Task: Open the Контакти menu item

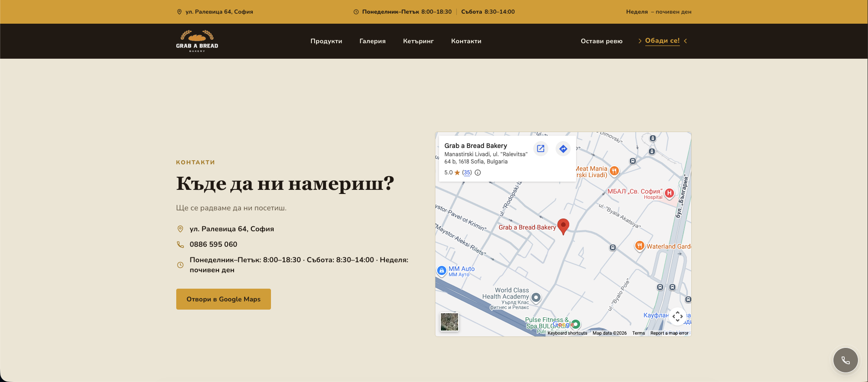Action: click(x=466, y=41)
